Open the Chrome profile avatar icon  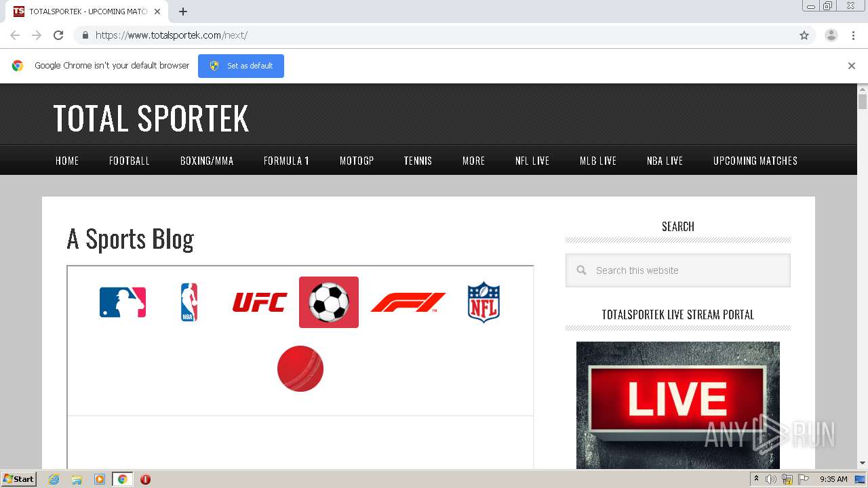point(831,35)
